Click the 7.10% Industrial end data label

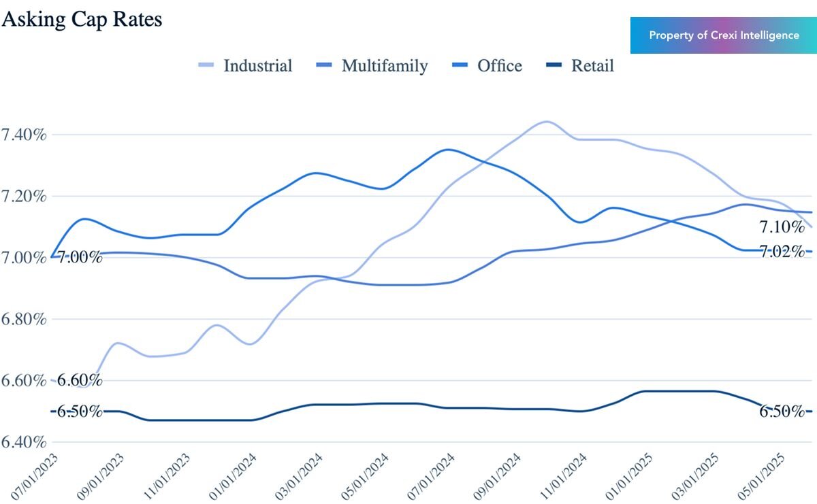[x=782, y=227]
